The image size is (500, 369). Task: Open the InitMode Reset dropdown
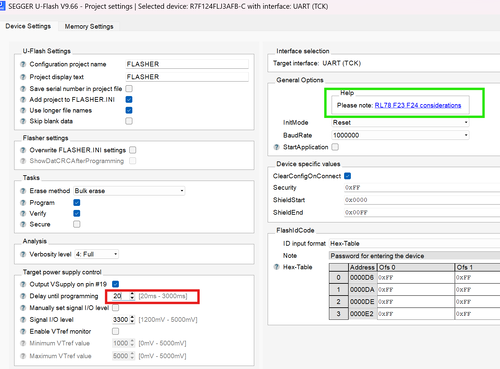[400, 122]
